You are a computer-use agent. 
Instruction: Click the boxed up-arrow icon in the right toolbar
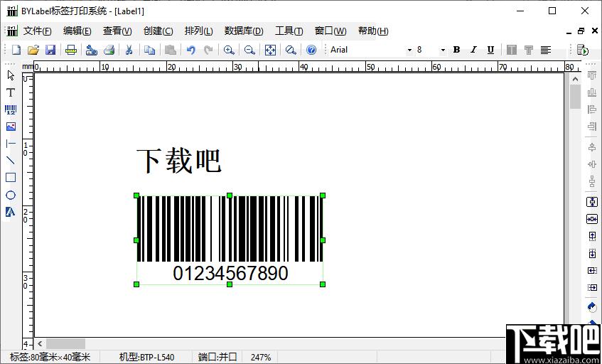point(592,236)
